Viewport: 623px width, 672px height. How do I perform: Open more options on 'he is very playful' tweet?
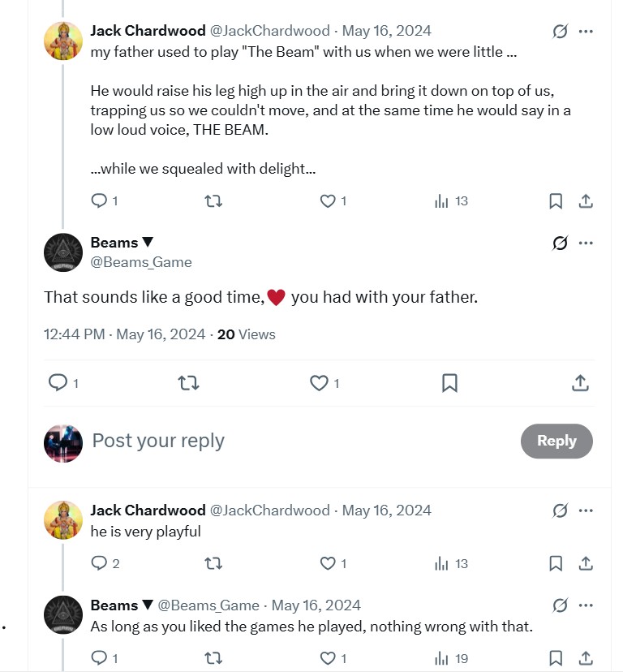pos(586,510)
